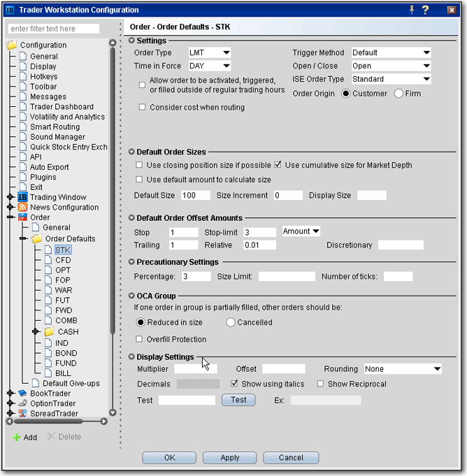Click the page icon beside FUT
This screenshot has height=476, width=467.
pos(48,300)
